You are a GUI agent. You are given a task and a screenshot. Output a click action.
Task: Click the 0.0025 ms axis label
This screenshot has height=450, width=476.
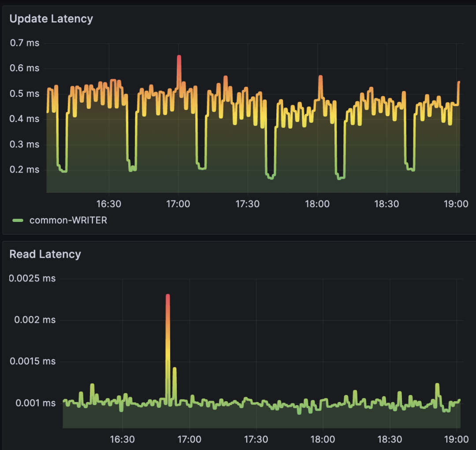32,278
